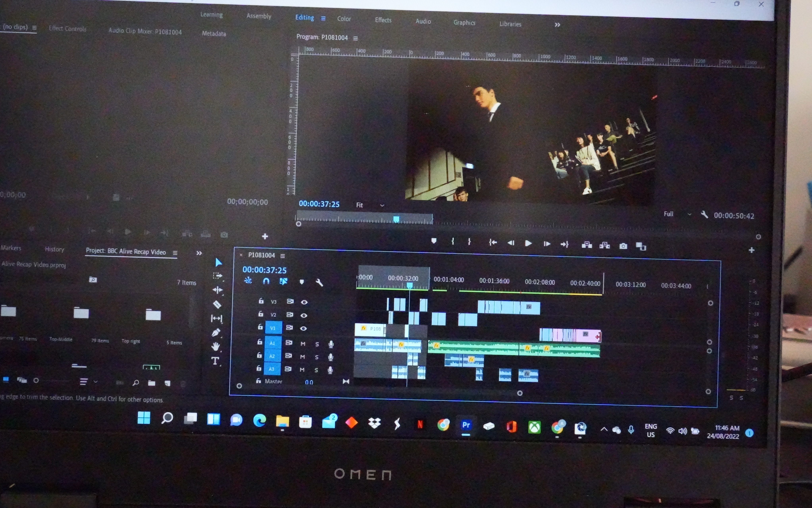
Task: Mute audio track A1
Action: (303, 344)
